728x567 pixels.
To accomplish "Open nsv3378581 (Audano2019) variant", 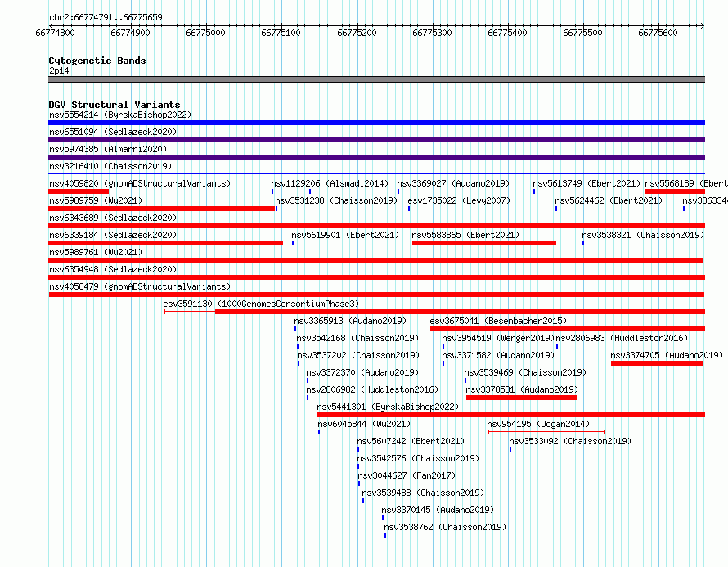I will (x=522, y=389).
